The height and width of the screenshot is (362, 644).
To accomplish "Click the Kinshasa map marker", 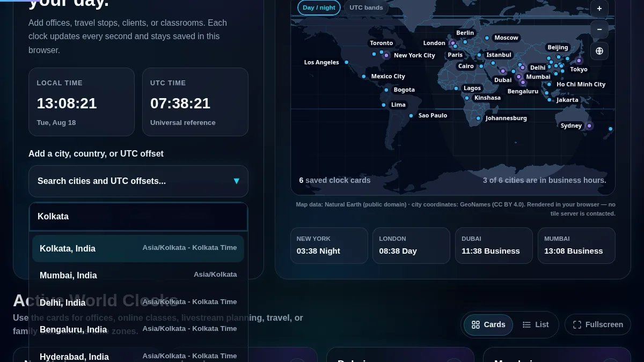I will coord(467,98).
